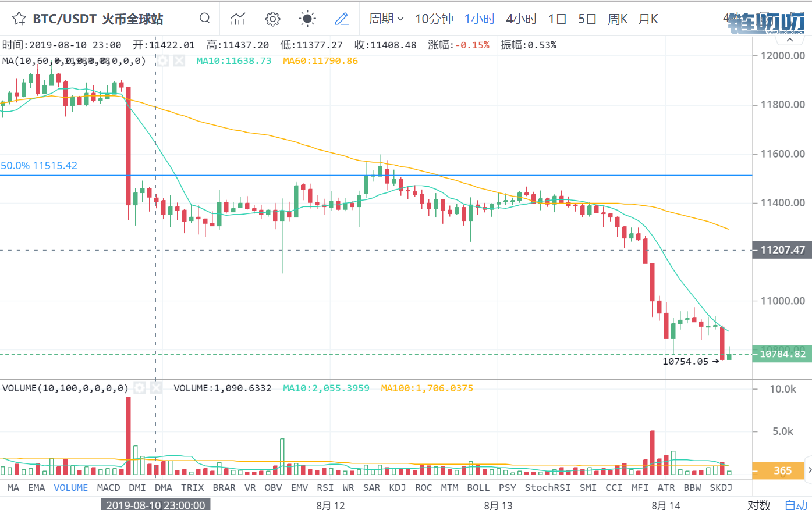This screenshot has height=510, width=812.
Task: Switch to 周K weekly chart
Action: click(x=618, y=19)
